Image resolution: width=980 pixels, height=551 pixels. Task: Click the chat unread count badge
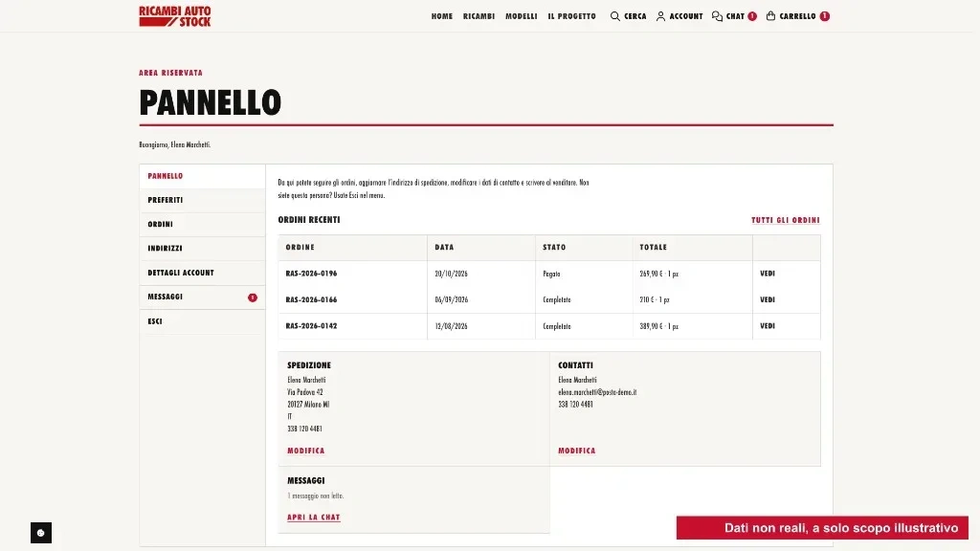[x=752, y=16]
